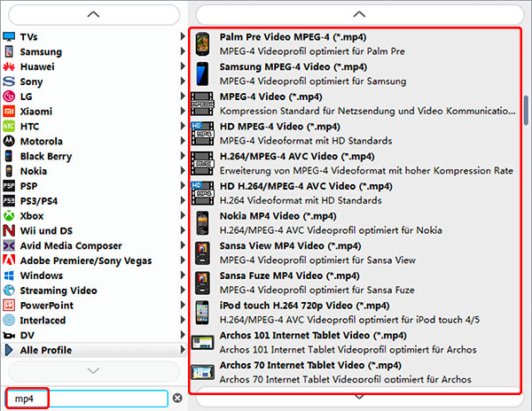This screenshot has height=411, width=532.
Task: Select HD MPEG-4 Video profile
Action: [355, 134]
